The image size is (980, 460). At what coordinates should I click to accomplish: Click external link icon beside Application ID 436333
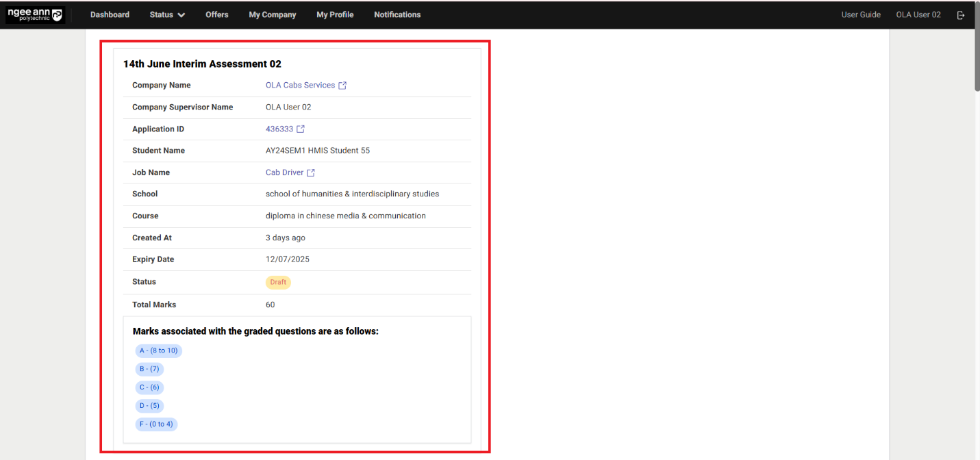[x=301, y=129]
